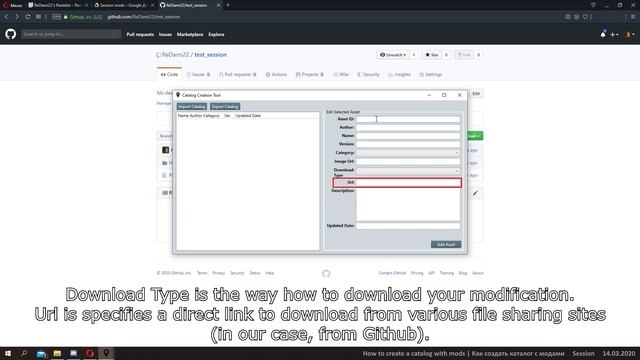The height and width of the screenshot is (360, 640).
Task: Open the Download Type dropdown
Action: point(408,171)
